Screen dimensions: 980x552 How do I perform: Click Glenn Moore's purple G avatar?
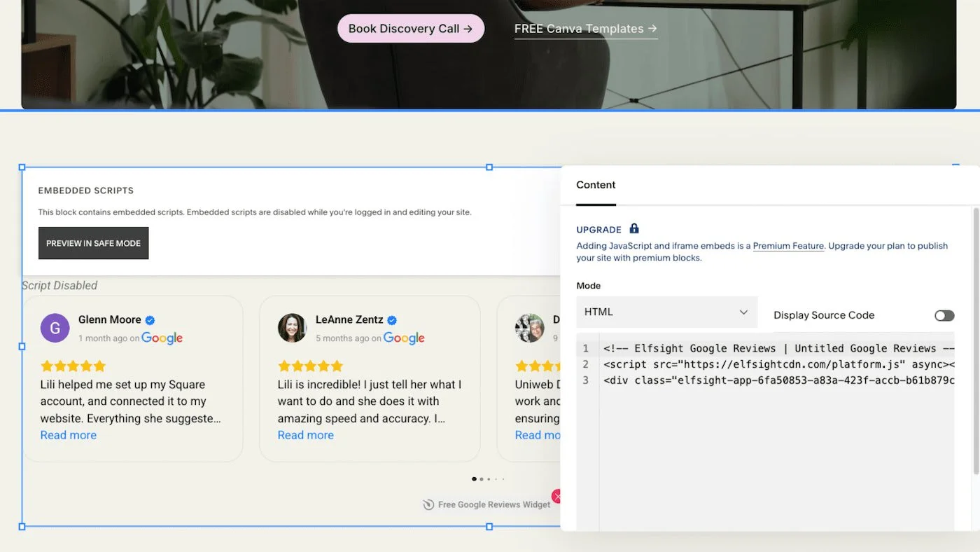point(55,328)
